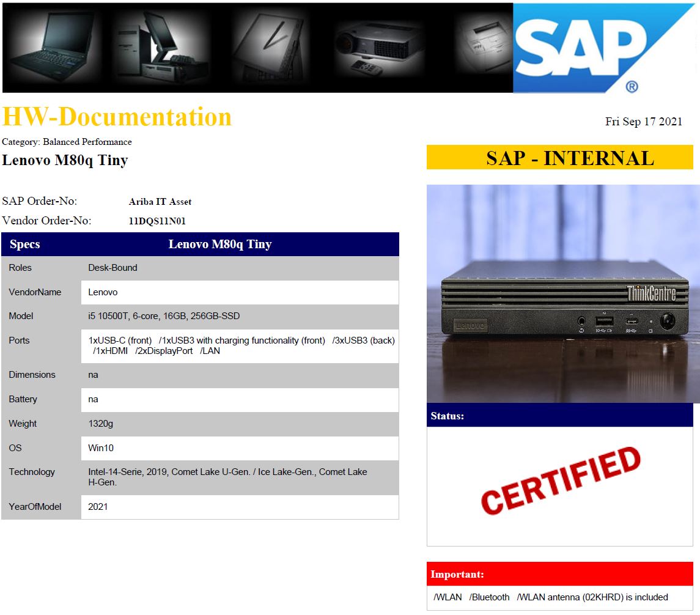
Task: Click the Technology row label
Action: [32, 472]
